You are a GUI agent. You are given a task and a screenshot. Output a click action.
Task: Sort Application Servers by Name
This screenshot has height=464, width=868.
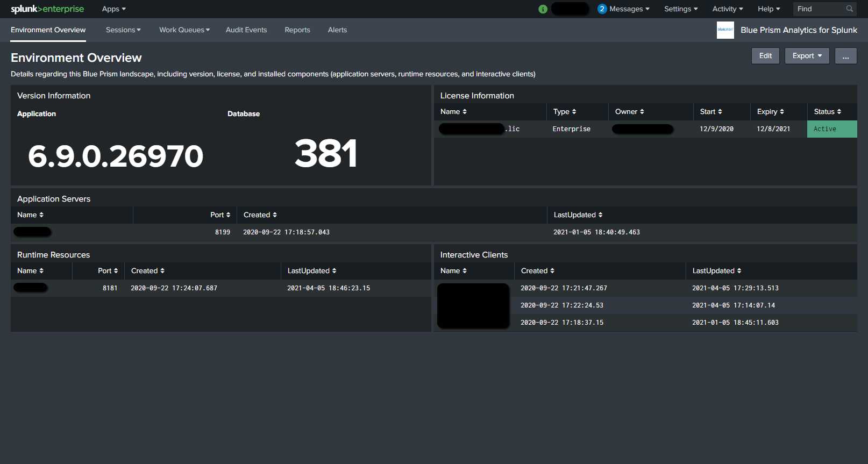30,215
